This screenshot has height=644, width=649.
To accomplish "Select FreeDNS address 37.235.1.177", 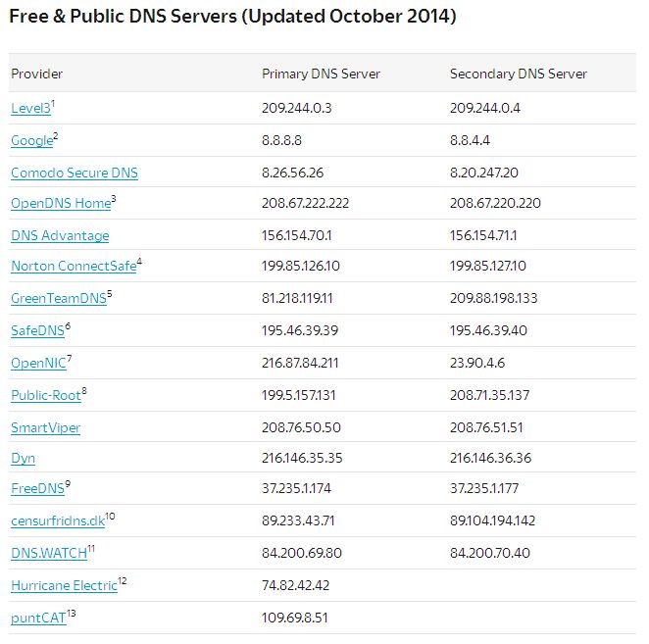I will [x=484, y=488].
